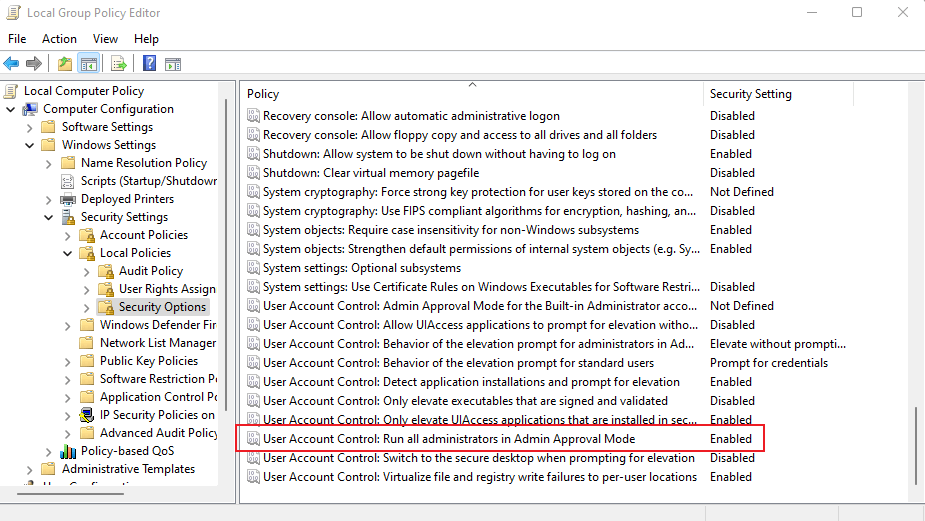Select Shutdown: Allow system to be shut down policy
925x521 pixels.
439,154
